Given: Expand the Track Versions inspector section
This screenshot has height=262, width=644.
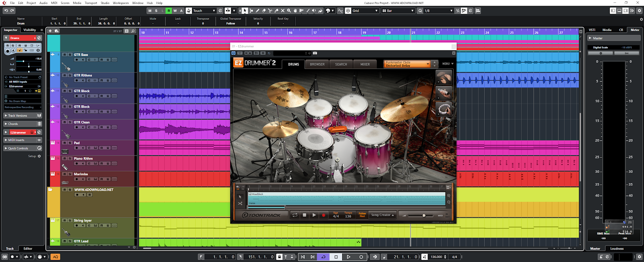Looking at the screenshot, I should click(18, 116).
